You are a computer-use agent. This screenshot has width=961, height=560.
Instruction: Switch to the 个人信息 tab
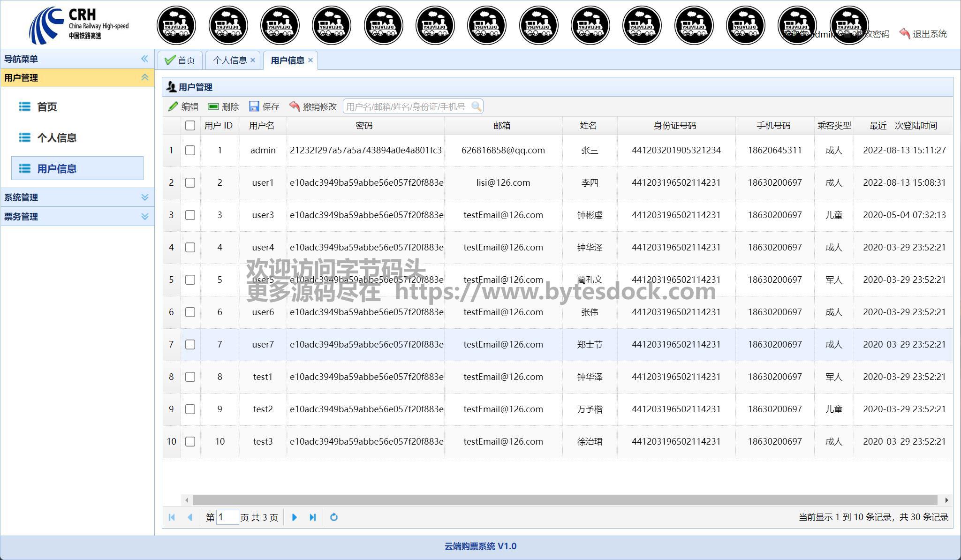click(230, 60)
